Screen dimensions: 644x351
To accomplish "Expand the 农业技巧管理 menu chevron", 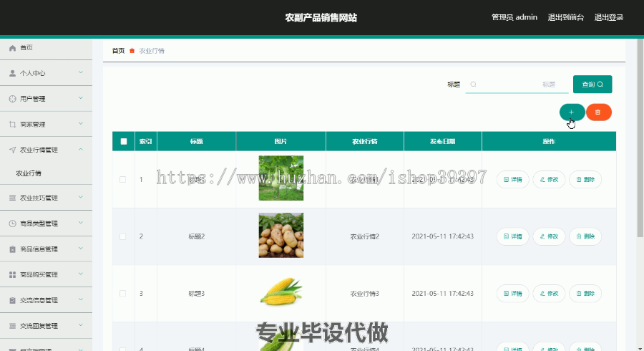I will [80, 197].
